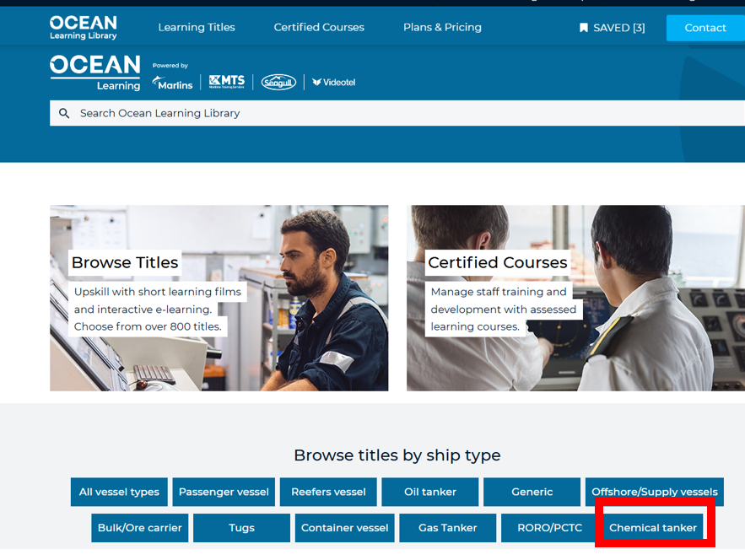Click the Contact button

(x=705, y=27)
